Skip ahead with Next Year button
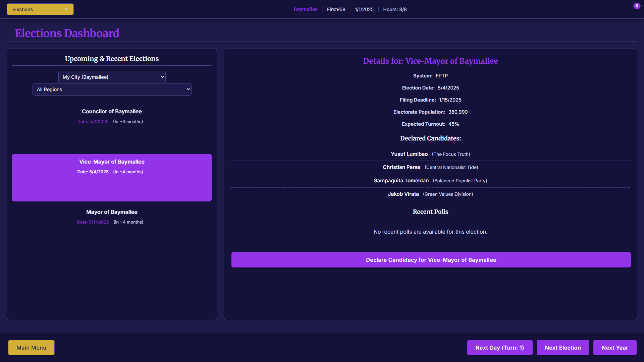The height and width of the screenshot is (362, 644). click(x=614, y=348)
